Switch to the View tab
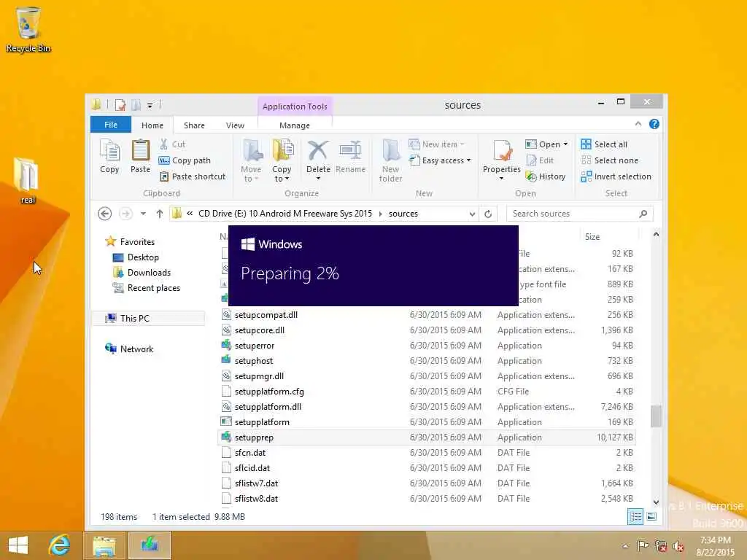The width and height of the screenshot is (747, 560). (235, 125)
